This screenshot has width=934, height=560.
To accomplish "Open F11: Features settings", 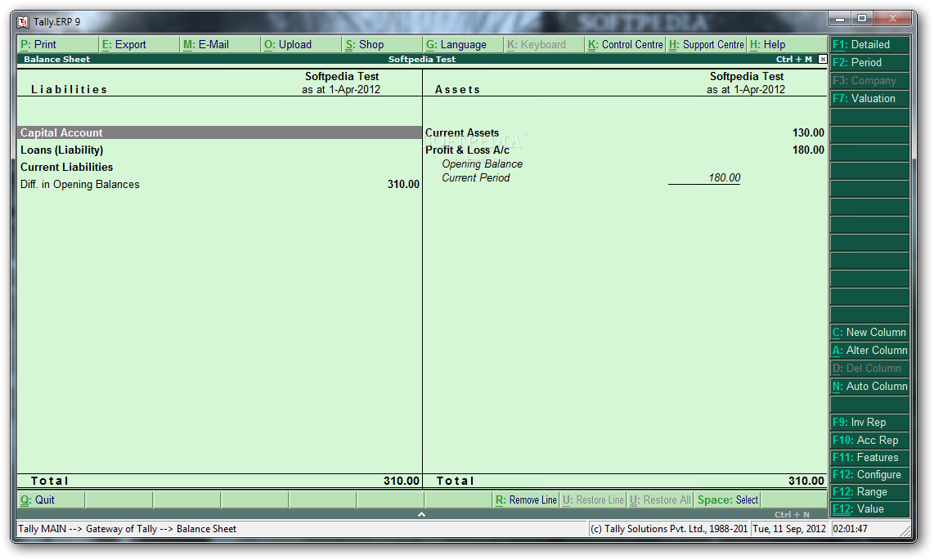I will coord(869,458).
